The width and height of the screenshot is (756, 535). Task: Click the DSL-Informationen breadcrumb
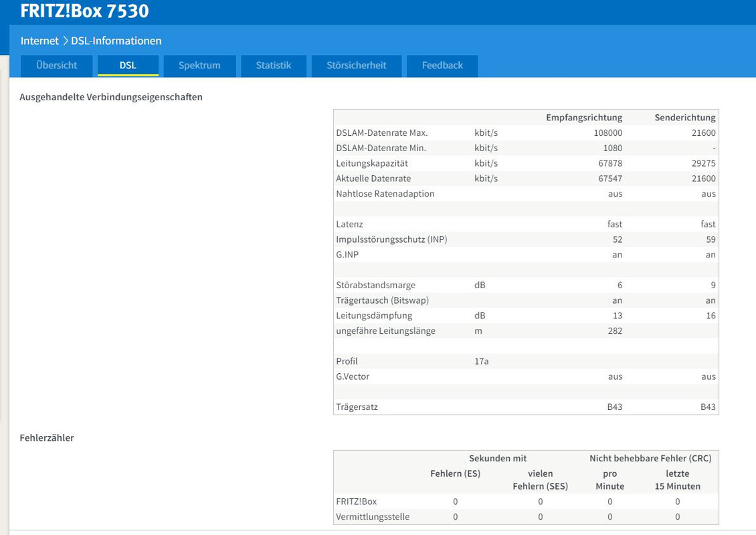point(116,41)
